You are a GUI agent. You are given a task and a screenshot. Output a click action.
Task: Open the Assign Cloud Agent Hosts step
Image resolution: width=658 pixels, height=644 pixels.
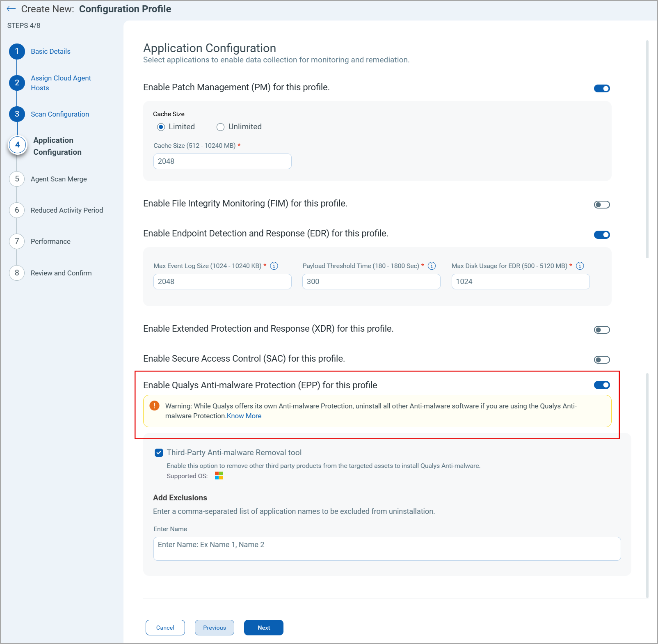[x=61, y=83]
